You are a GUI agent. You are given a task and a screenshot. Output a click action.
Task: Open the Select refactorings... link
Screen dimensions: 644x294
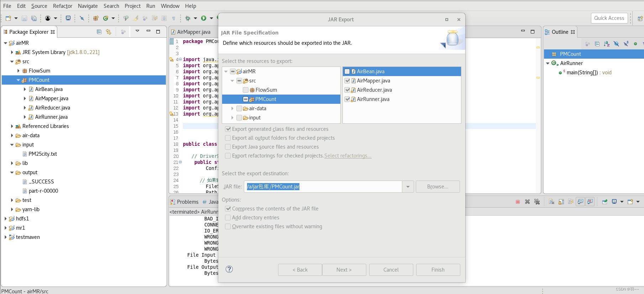pos(348,156)
